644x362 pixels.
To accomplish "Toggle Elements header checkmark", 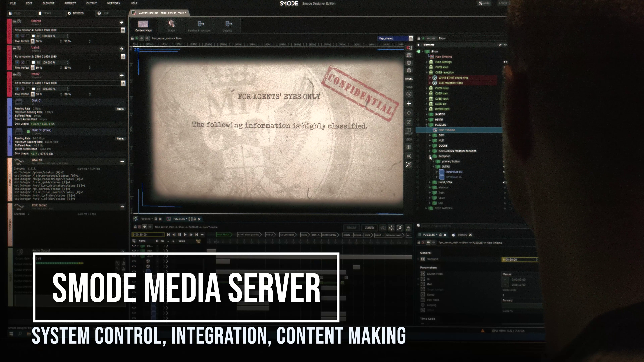I will pyautogui.click(x=500, y=45).
